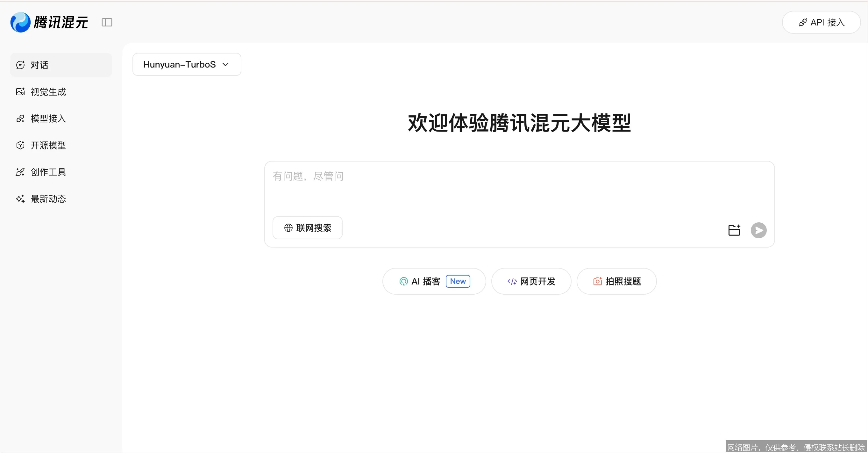Toggle the globe icon inside search pill

[x=288, y=227]
